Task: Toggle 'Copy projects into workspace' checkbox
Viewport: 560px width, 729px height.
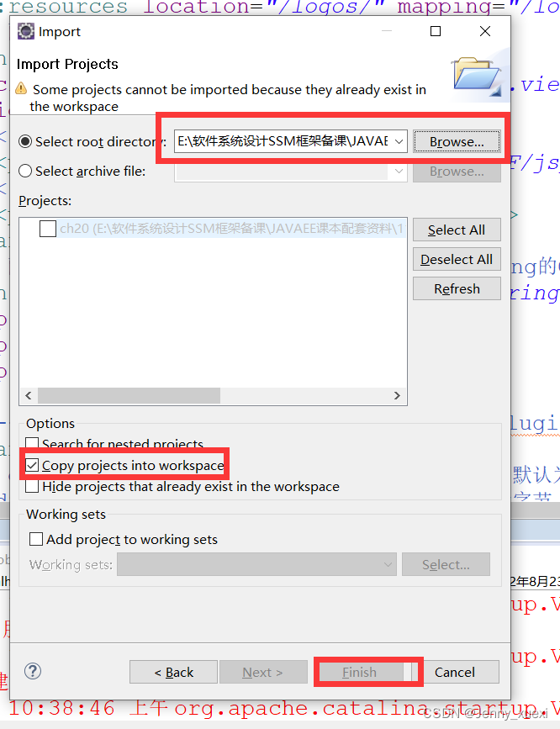Action: pos(32,465)
